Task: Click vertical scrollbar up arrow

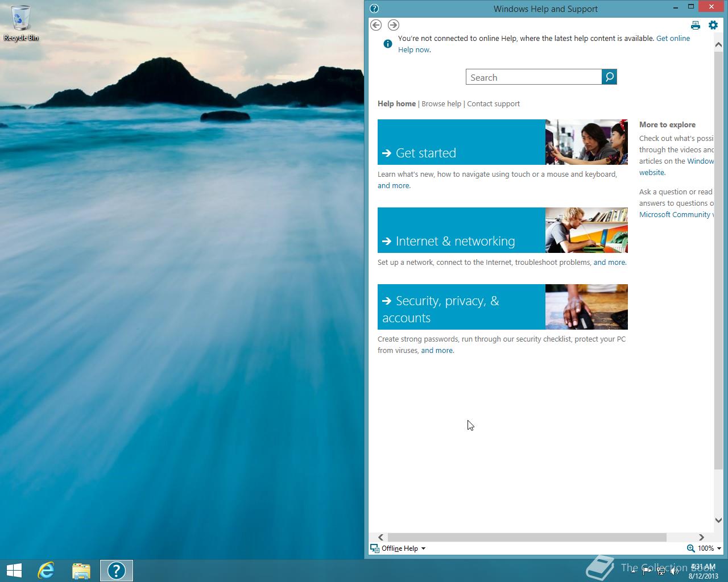Action: coord(718,45)
